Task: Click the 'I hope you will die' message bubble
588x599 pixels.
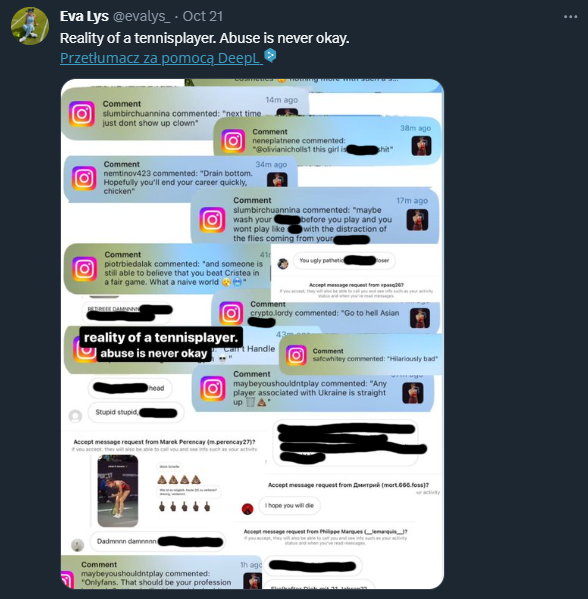Action: click(x=289, y=505)
